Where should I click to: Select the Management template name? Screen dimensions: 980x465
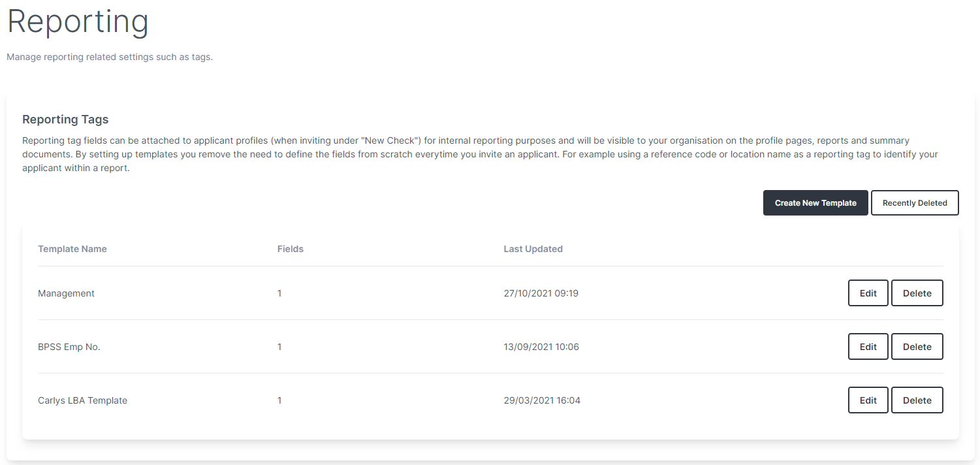tap(66, 293)
